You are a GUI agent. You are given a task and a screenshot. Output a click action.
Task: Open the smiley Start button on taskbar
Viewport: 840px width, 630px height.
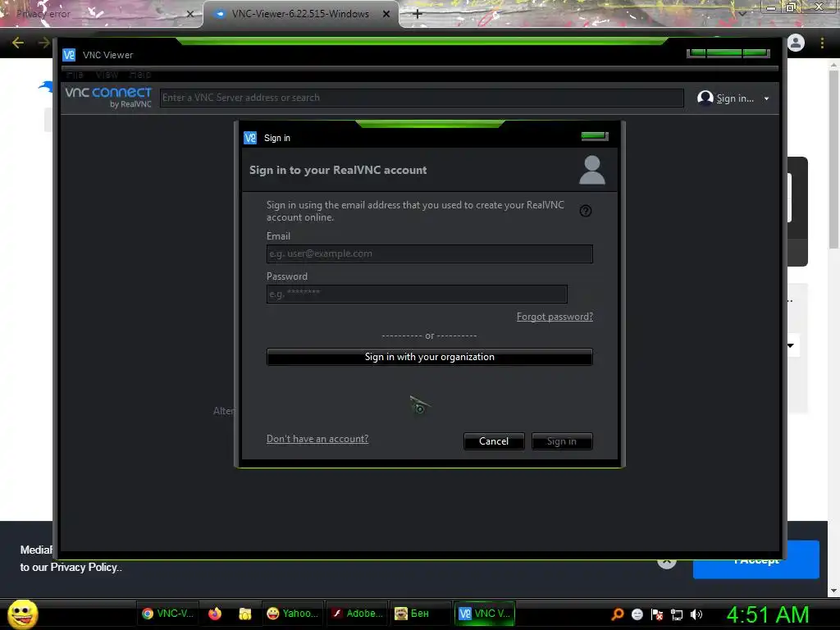[x=22, y=614]
